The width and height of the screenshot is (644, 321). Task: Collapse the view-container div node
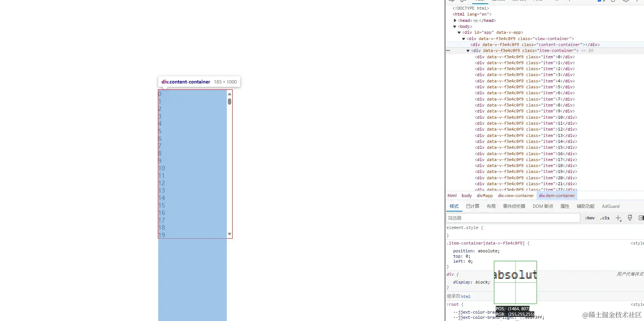[464, 39]
